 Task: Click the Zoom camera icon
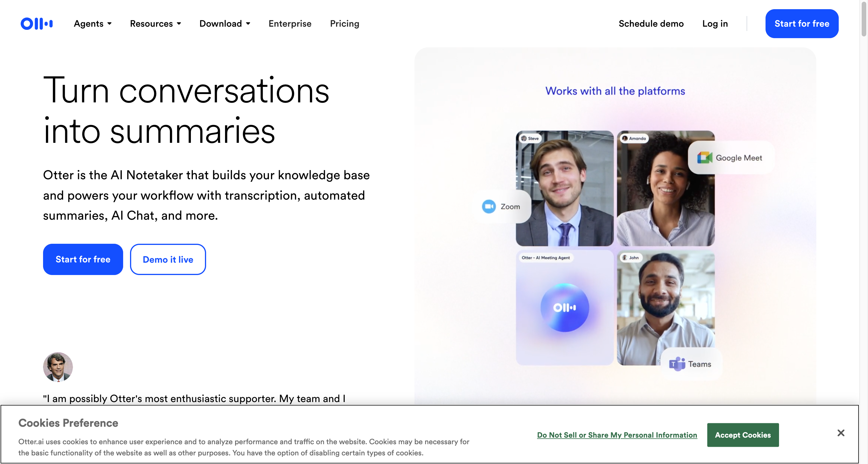point(489,206)
